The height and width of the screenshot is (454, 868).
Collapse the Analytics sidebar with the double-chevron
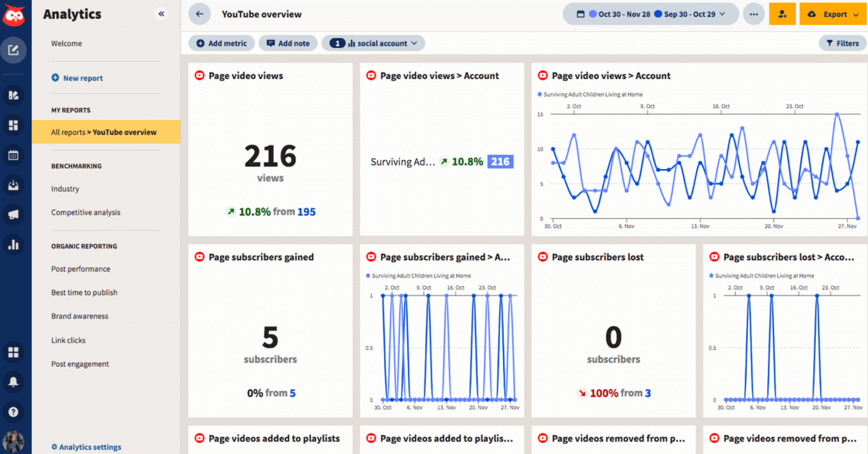[x=161, y=14]
